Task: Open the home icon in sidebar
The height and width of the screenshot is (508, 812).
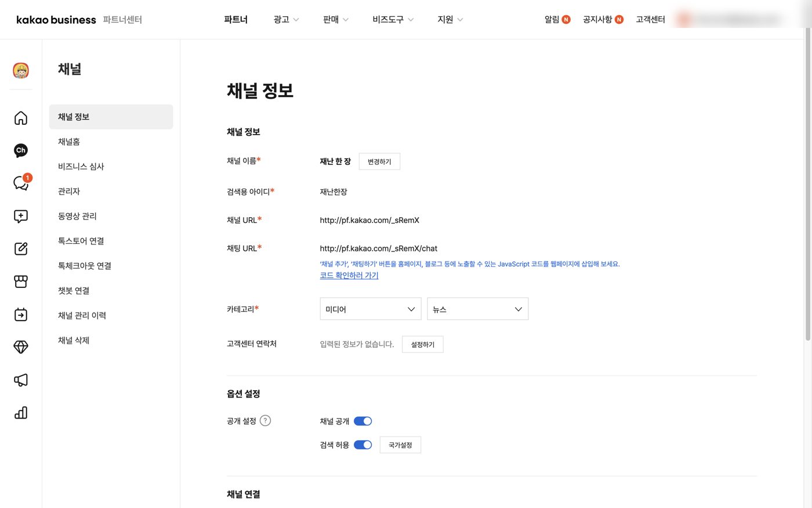Action: coord(21,118)
